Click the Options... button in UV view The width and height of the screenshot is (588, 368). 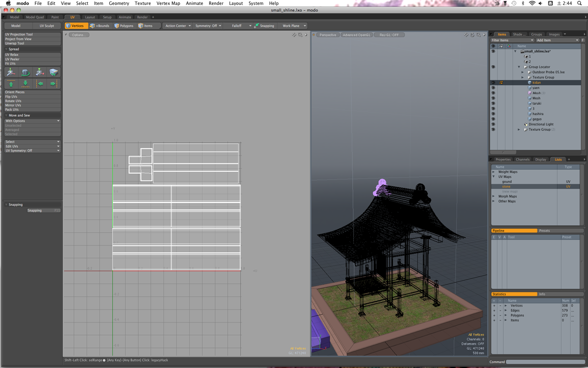[x=79, y=35]
